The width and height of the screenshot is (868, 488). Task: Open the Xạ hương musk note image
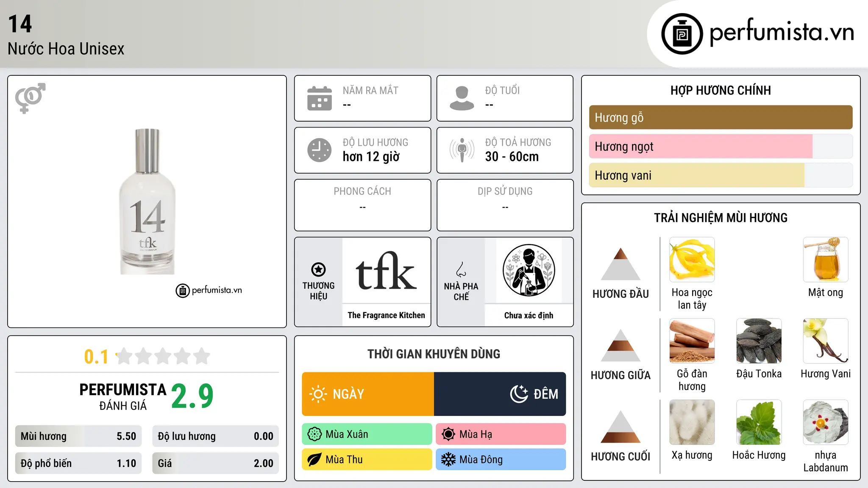[x=692, y=422]
